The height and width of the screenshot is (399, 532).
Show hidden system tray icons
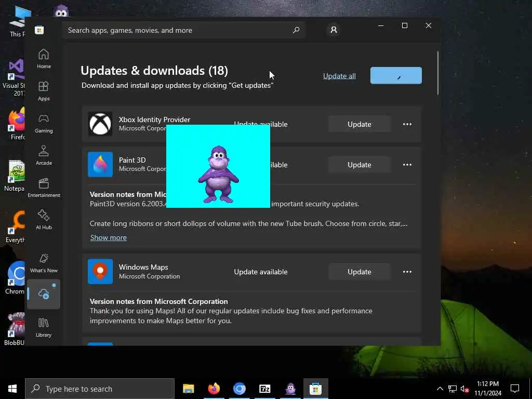tap(440, 389)
